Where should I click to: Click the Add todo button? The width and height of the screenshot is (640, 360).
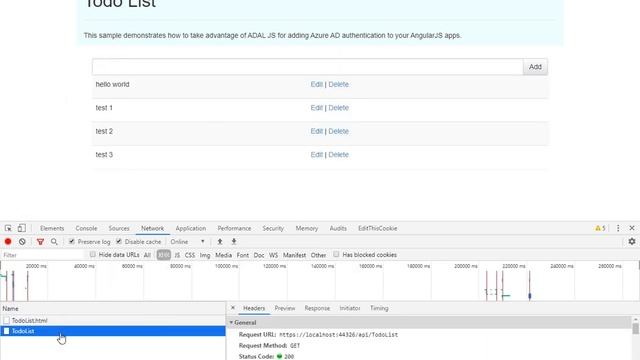coord(535,67)
